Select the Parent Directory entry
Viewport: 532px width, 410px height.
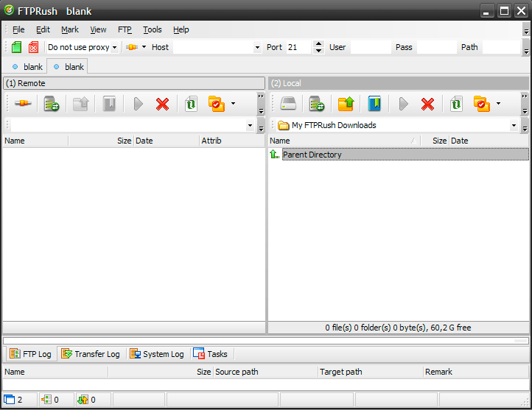point(312,155)
